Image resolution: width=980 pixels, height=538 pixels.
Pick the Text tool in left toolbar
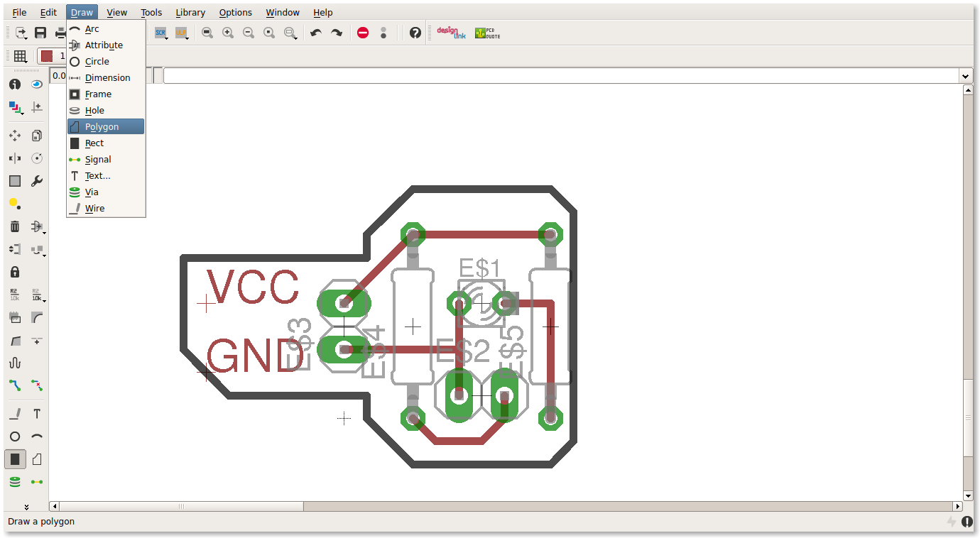37,414
